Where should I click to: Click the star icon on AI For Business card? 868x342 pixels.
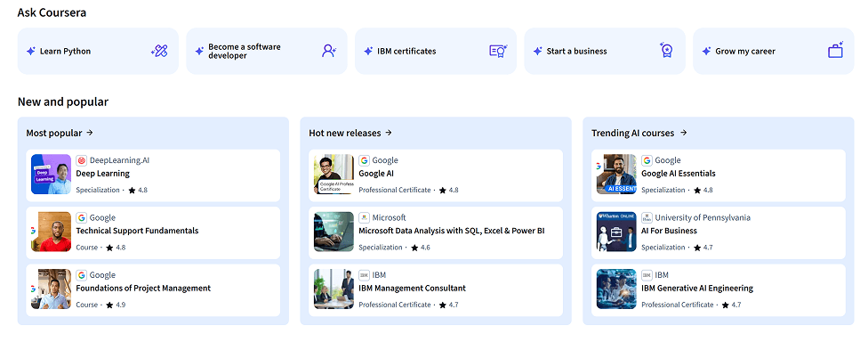[x=697, y=248]
